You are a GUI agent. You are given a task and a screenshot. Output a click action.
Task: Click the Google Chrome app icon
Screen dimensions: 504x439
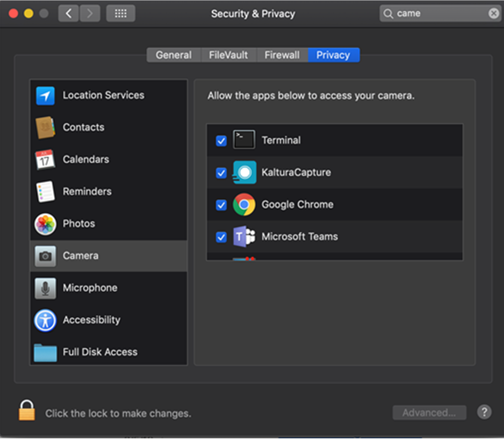tap(244, 204)
